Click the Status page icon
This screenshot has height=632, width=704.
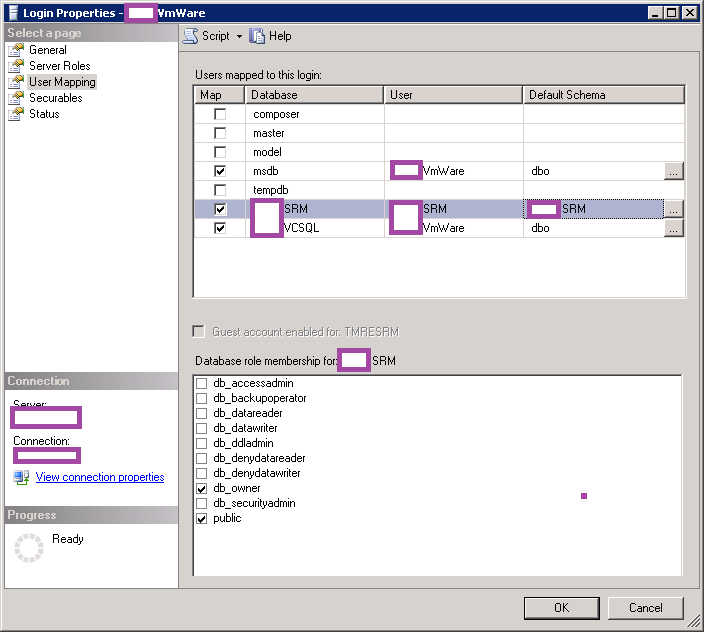coord(16,114)
